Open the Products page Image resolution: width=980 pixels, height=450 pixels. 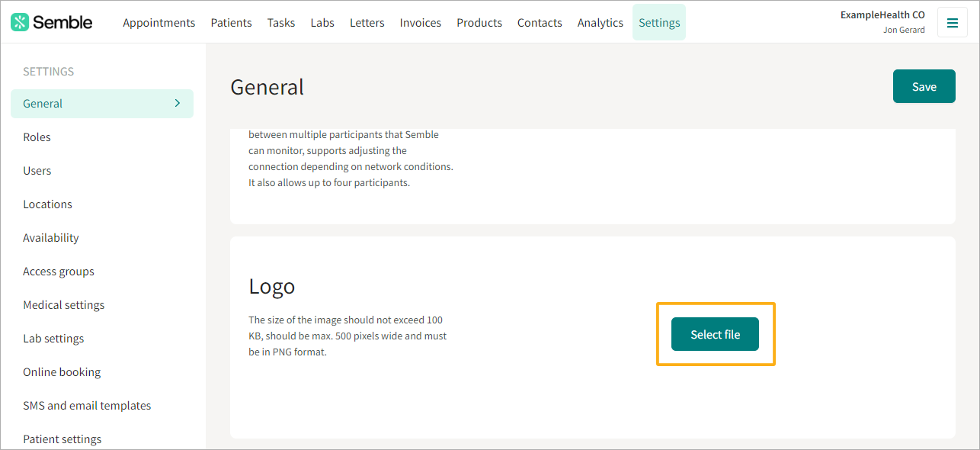coord(479,22)
